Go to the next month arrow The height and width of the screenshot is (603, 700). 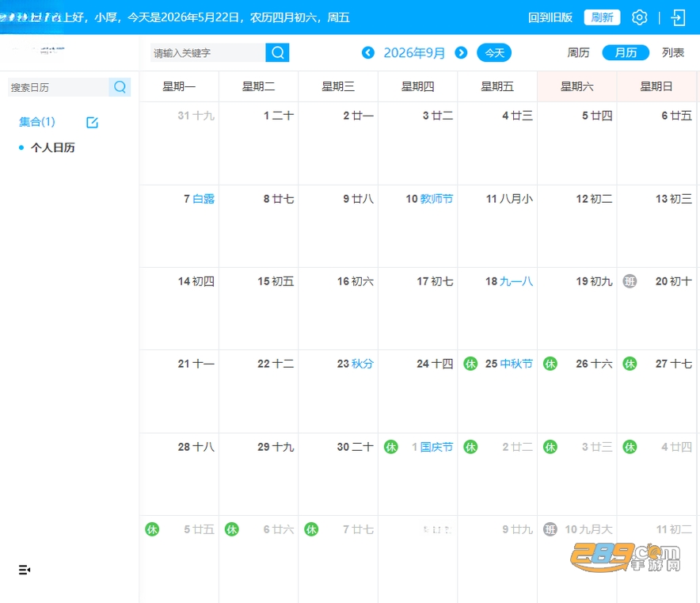pyautogui.click(x=461, y=53)
